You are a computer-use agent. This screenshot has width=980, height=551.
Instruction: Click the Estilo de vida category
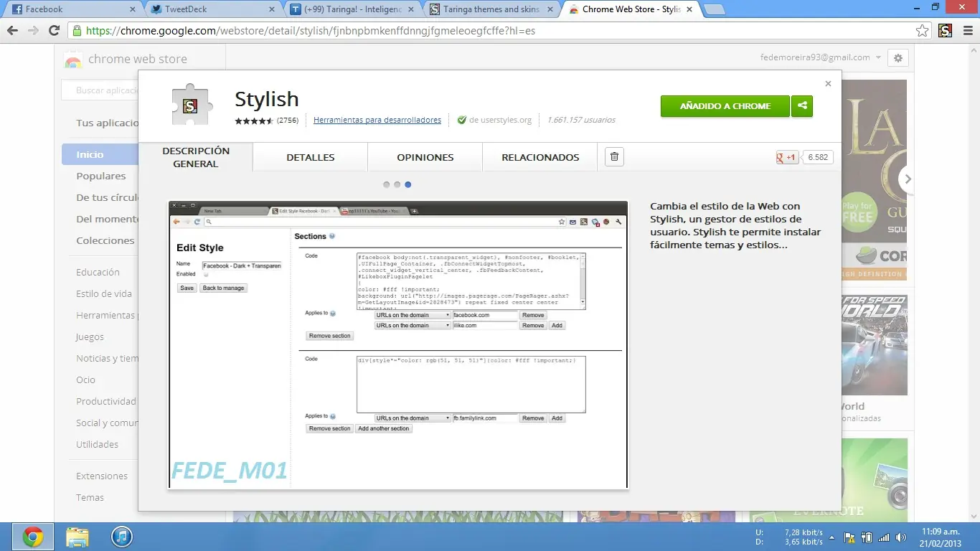(104, 293)
